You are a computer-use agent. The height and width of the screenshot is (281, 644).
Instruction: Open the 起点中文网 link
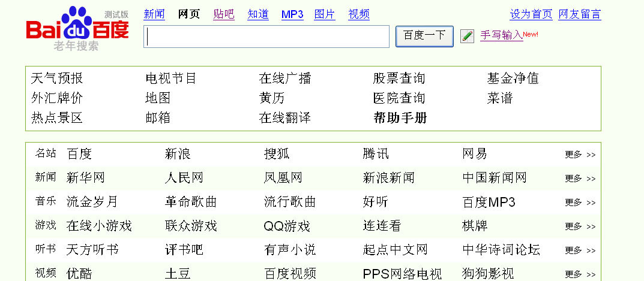coord(395,249)
